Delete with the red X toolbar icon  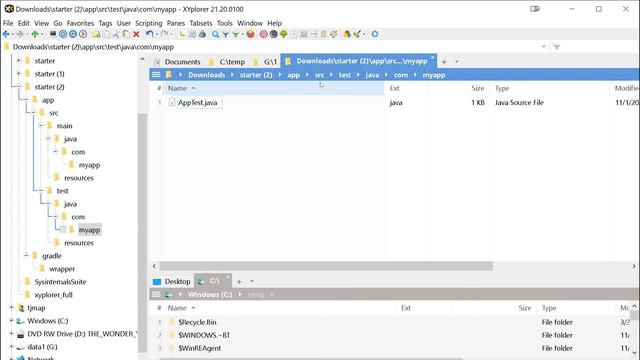[x=136, y=34]
